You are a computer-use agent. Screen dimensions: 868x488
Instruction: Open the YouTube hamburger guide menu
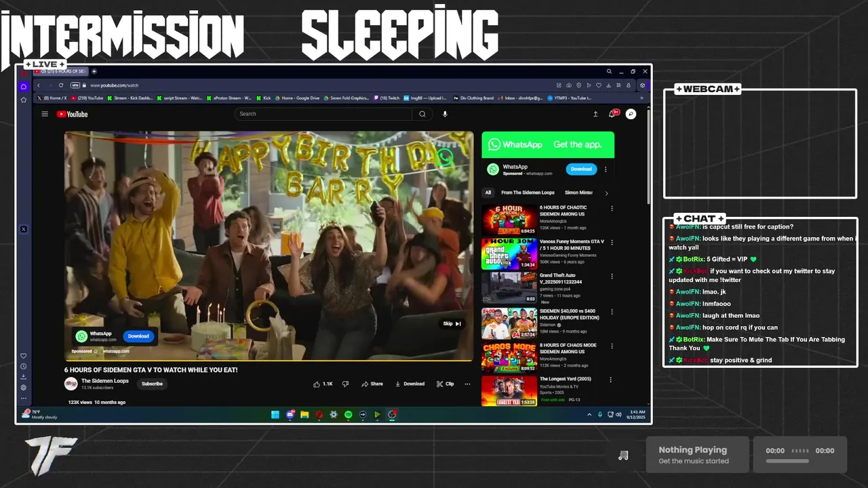tap(45, 114)
